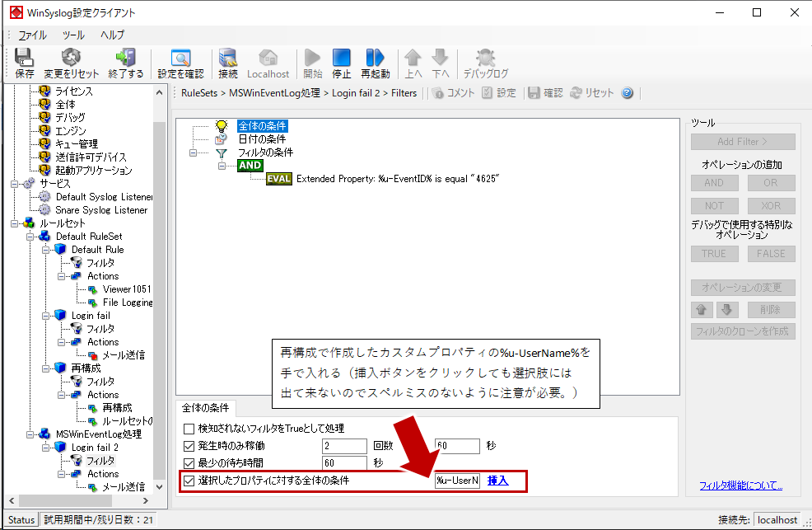Select 日付の条件 node in filter tree

[x=262, y=138]
